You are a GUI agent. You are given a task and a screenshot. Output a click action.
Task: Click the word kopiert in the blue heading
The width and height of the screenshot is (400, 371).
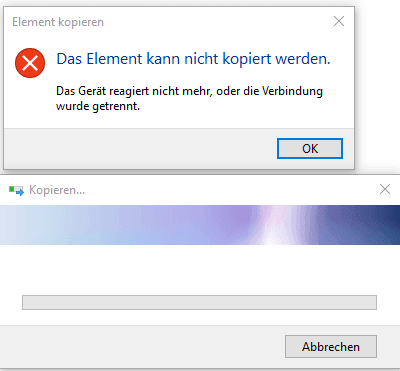pos(247,60)
